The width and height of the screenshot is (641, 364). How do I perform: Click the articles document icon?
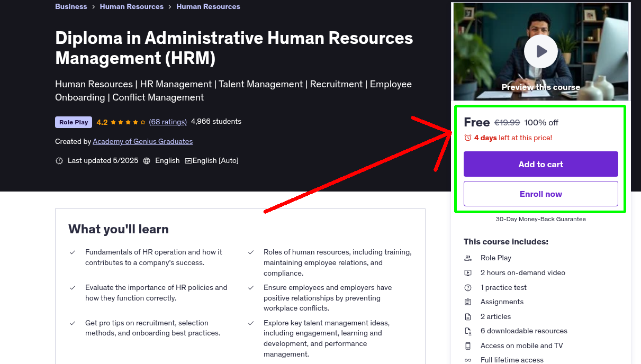tap(468, 317)
